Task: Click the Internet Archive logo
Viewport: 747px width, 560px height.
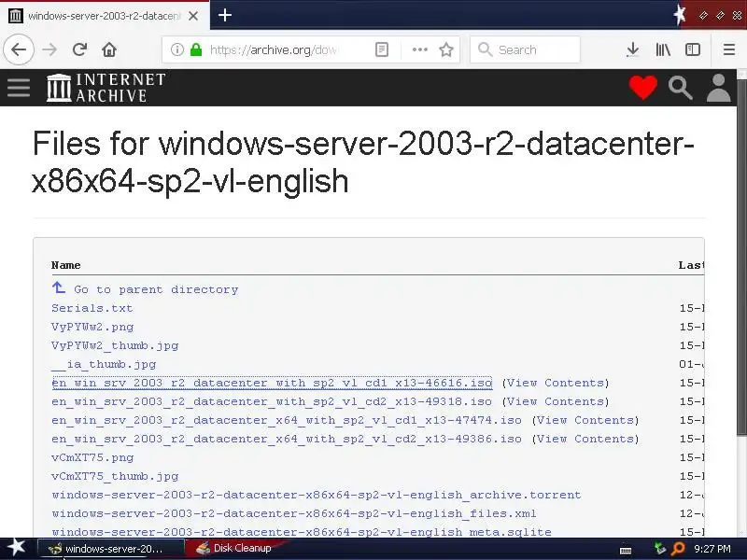Action: click(106, 88)
